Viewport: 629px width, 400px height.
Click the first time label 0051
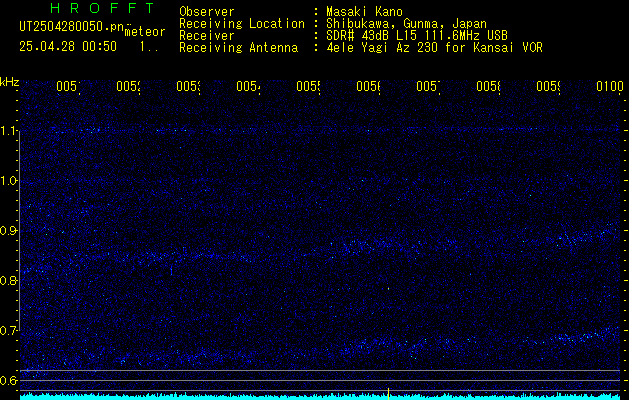click(x=68, y=86)
